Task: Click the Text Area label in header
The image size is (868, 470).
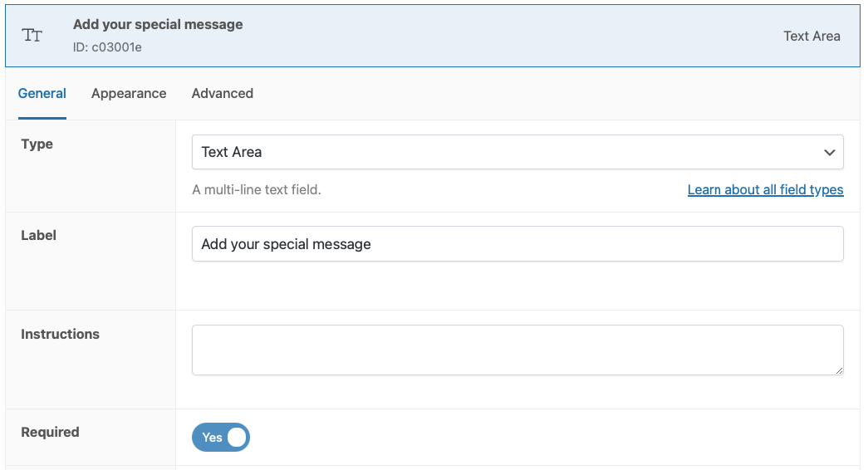Action: [x=812, y=36]
